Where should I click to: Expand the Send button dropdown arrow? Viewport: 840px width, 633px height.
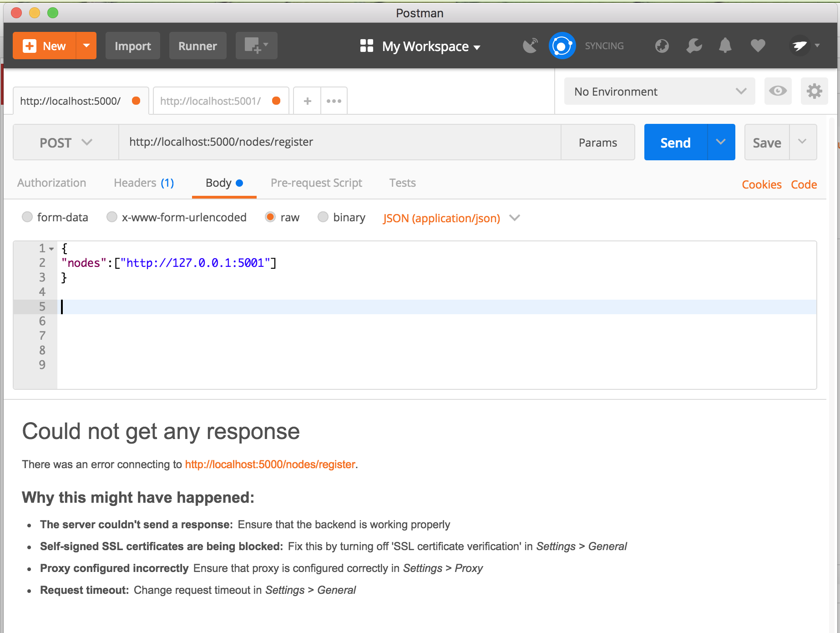(x=721, y=142)
